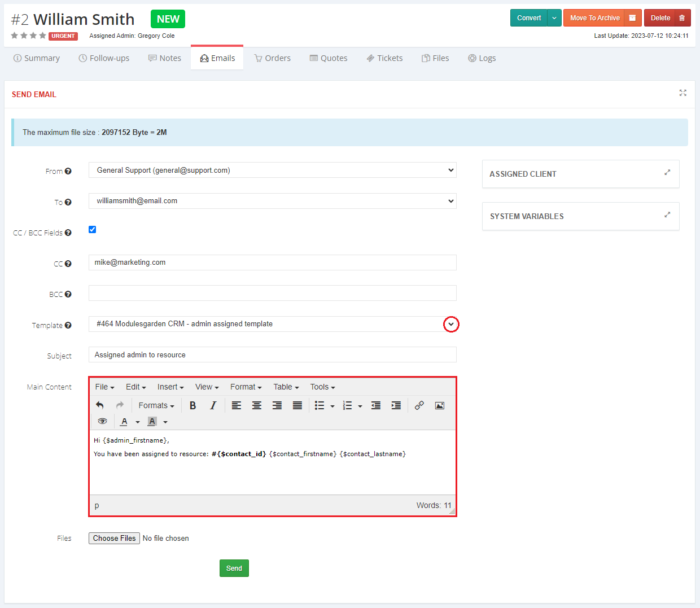Center align text in the editor
This screenshot has width=700, height=608.
(x=257, y=405)
